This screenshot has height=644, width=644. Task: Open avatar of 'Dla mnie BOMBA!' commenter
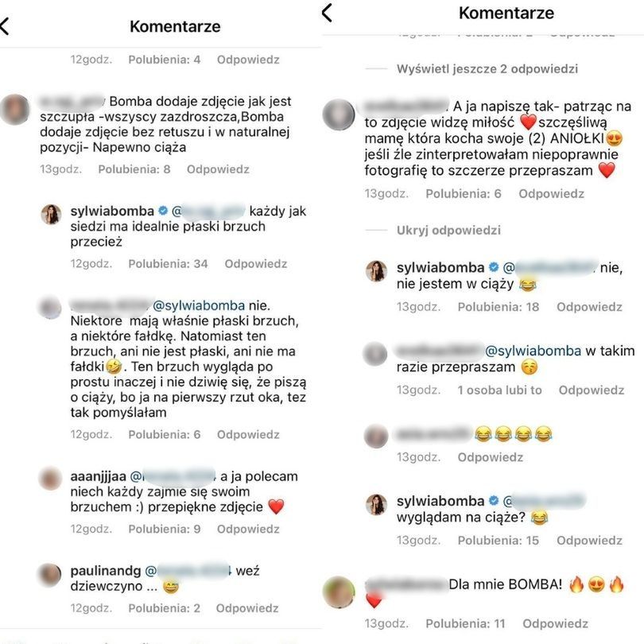(x=339, y=592)
